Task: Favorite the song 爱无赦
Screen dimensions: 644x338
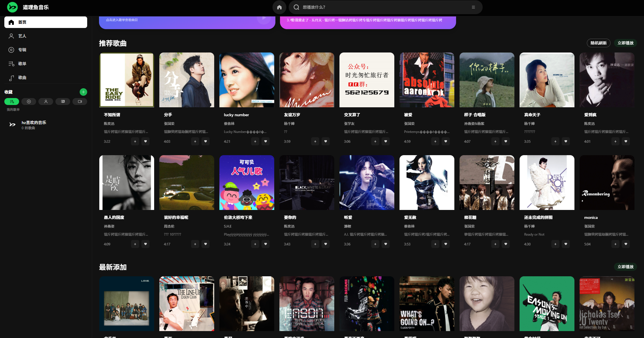Action: tap(446, 244)
